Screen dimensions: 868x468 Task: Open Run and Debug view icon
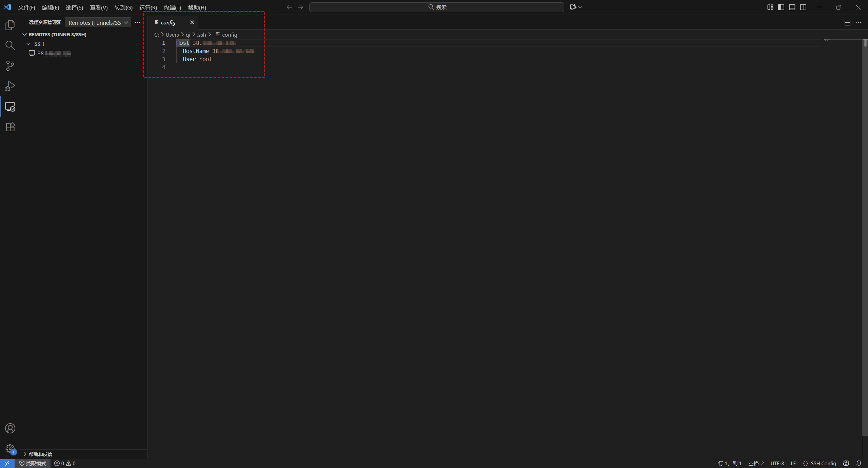coord(10,86)
